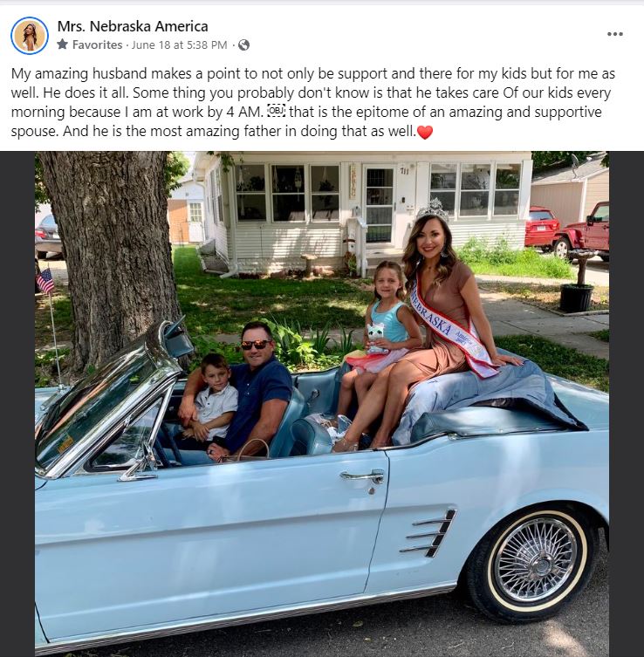Click the Favorites star icon
Image resolution: width=644 pixels, height=657 pixels.
[x=63, y=44]
